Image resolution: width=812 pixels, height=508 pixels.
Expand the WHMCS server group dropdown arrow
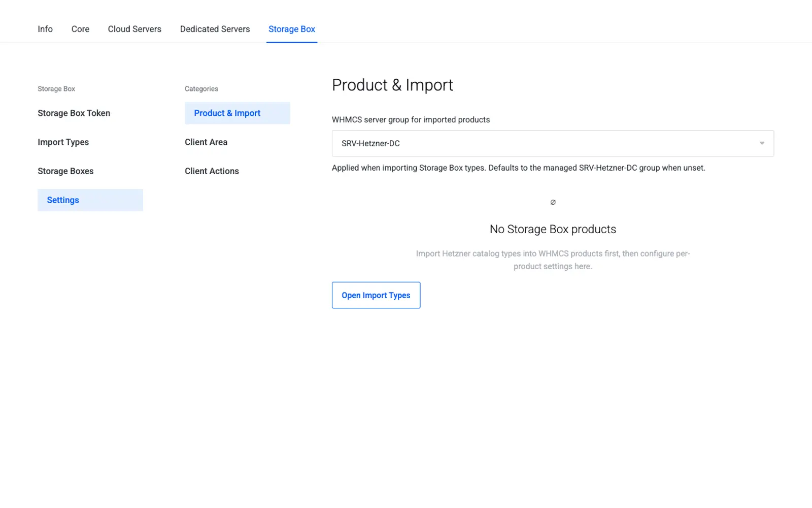pos(762,143)
